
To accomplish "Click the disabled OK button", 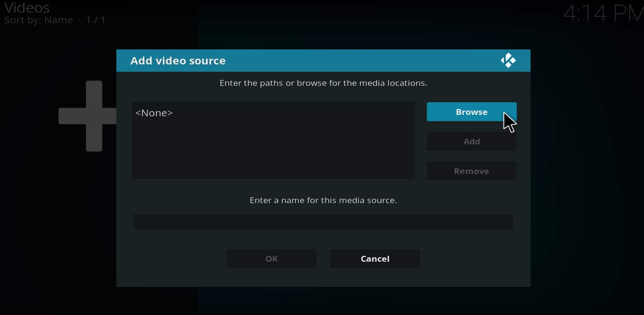I will 272,259.
